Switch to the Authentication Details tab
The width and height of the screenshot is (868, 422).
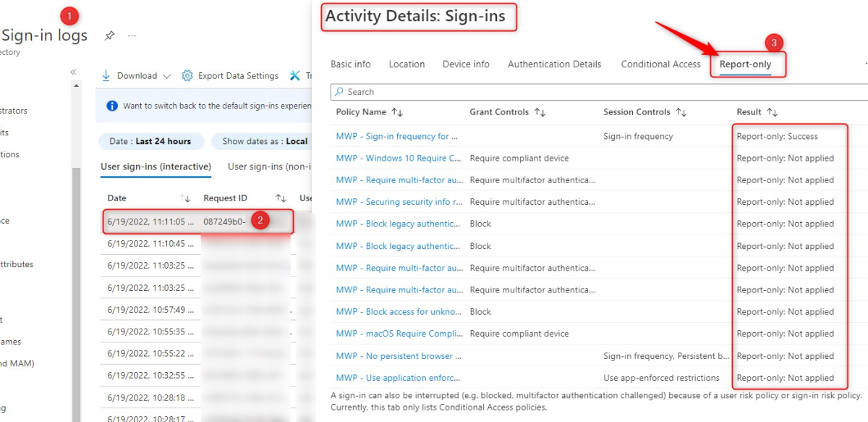click(554, 64)
